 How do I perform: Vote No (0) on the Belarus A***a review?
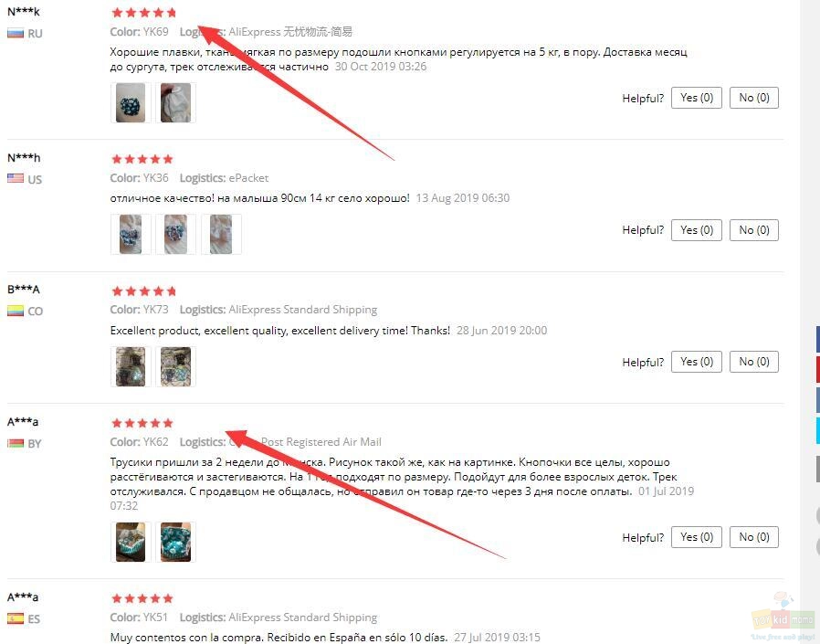[x=754, y=537]
